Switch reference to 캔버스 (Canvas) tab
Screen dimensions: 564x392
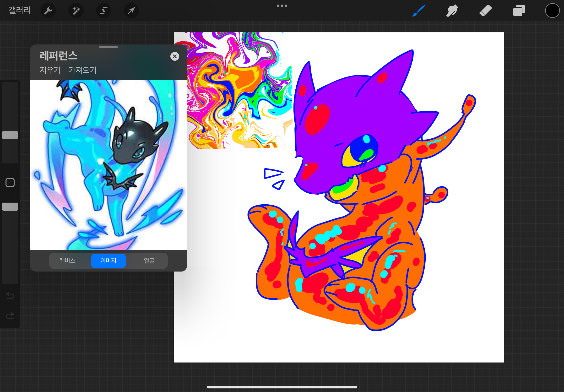(x=68, y=261)
